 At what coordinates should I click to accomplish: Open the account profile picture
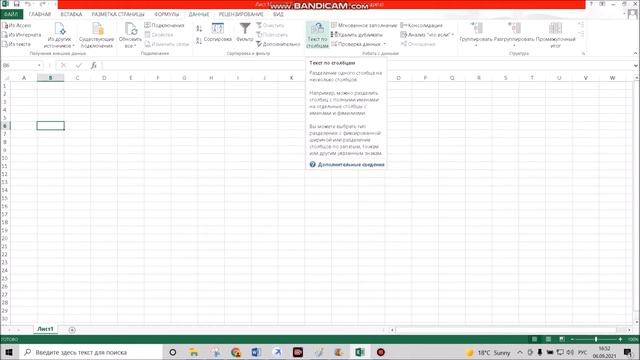(633, 14)
